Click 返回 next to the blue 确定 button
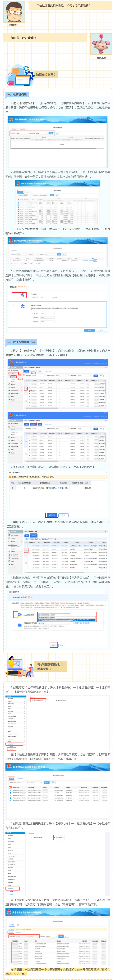This screenshot has width=116, height=980. [x=102, y=330]
